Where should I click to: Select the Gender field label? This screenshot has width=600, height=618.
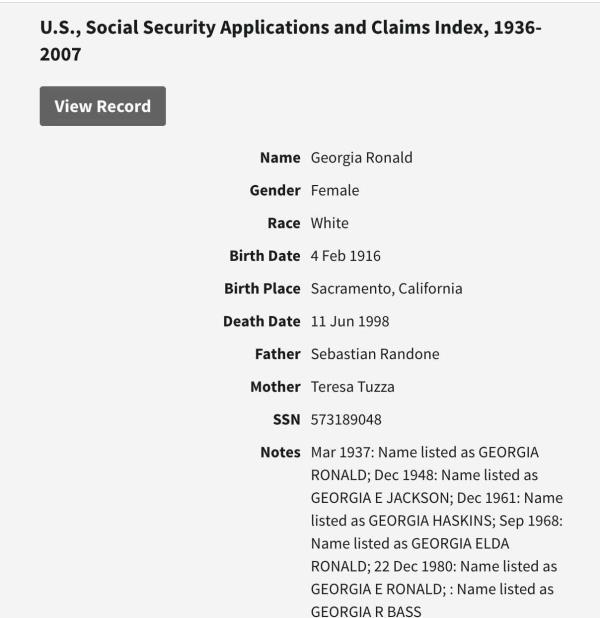click(274, 190)
